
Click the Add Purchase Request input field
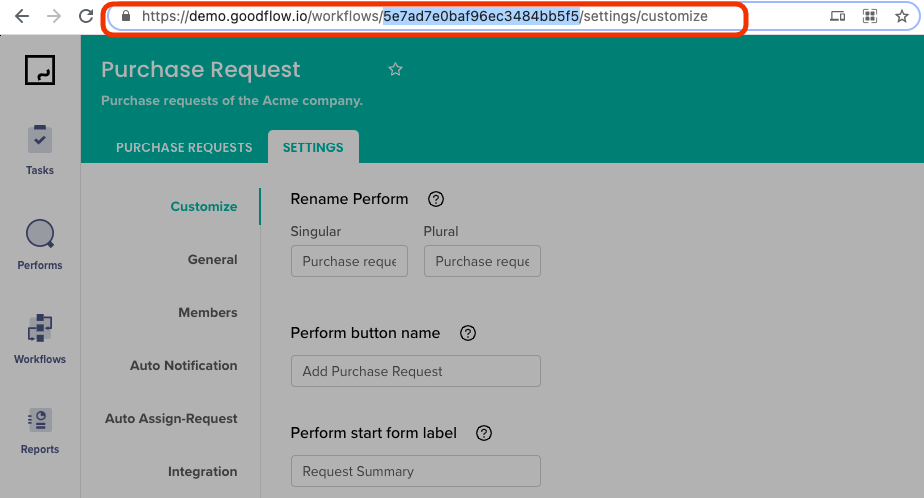[415, 371]
